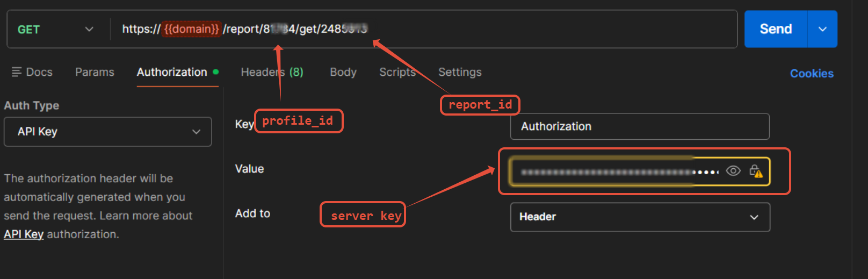Viewport: 868px width, 279px height.
Task: Open the request Settings tab
Action: tap(460, 72)
